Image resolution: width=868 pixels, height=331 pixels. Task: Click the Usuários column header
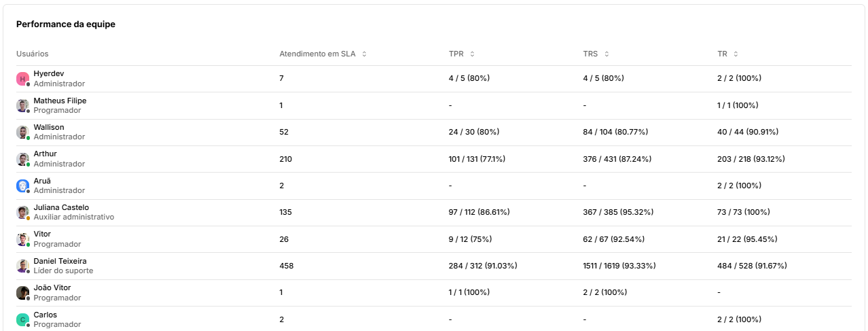point(33,54)
